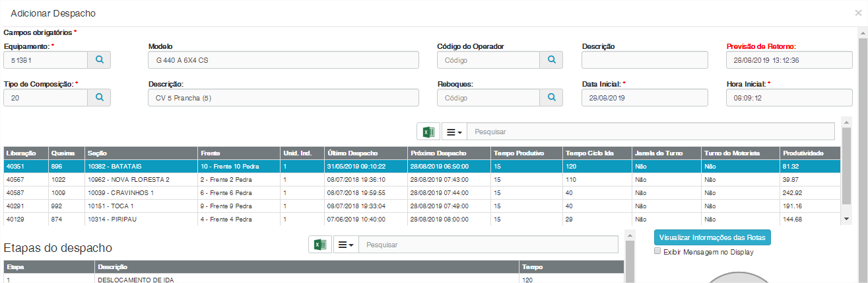Sort by Próximo Despacho column header
This screenshot has width=868, height=283.
click(x=448, y=153)
